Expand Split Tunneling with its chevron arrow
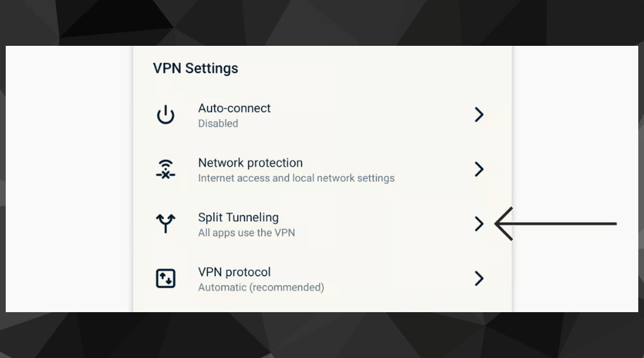644x358 pixels. pos(479,223)
